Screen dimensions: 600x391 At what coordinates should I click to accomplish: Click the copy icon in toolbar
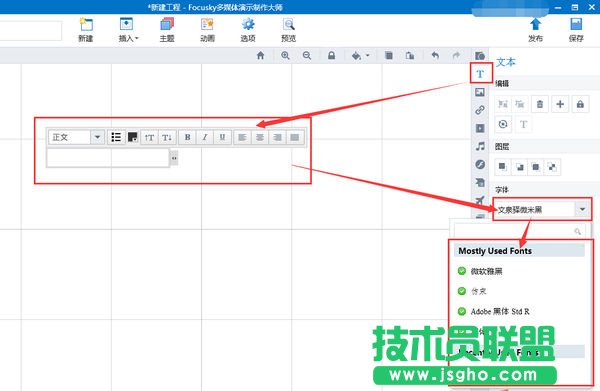point(389,55)
